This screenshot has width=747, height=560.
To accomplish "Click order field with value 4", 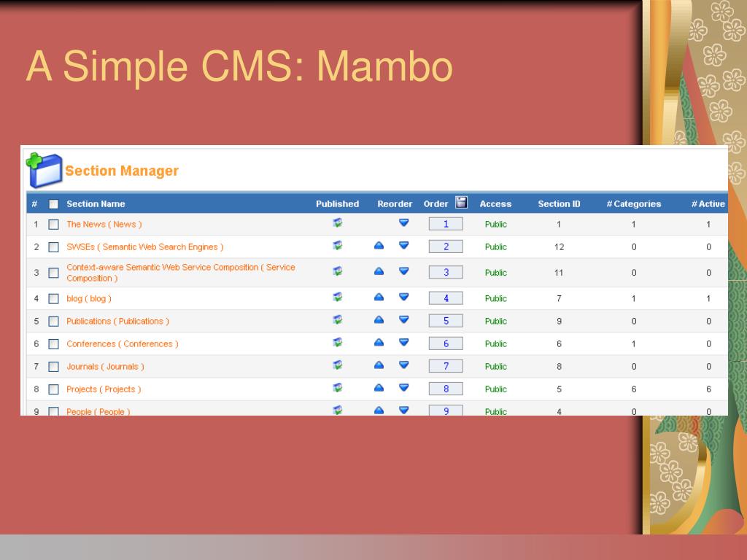I will pos(446,298).
